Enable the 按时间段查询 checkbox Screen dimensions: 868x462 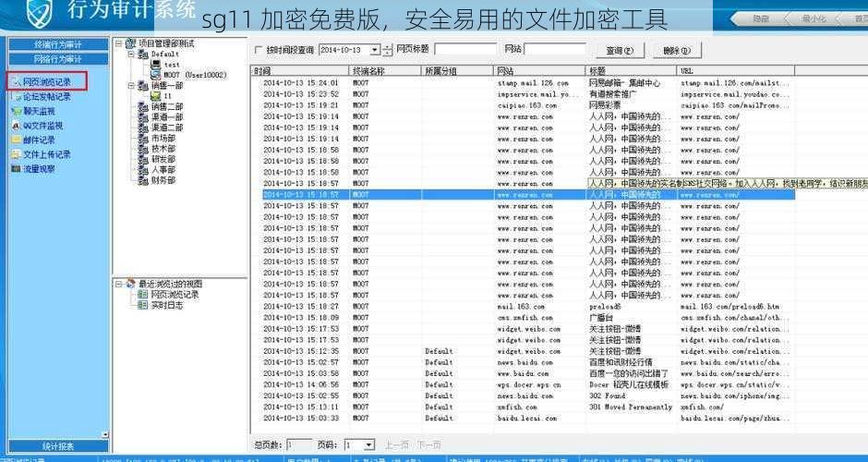(258, 50)
